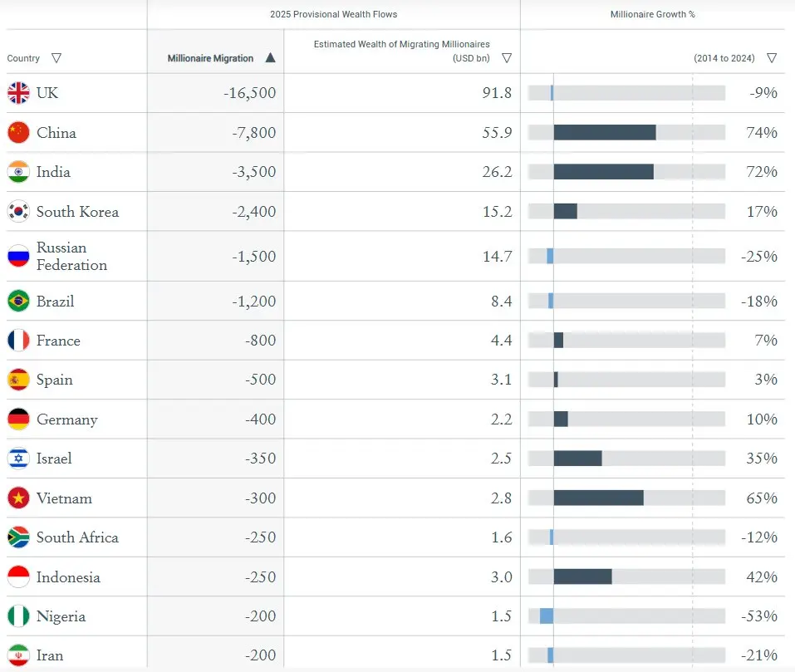This screenshot has height=672, width=795.
Task: Click the Germany flag icon
Action: click(18, 419)
